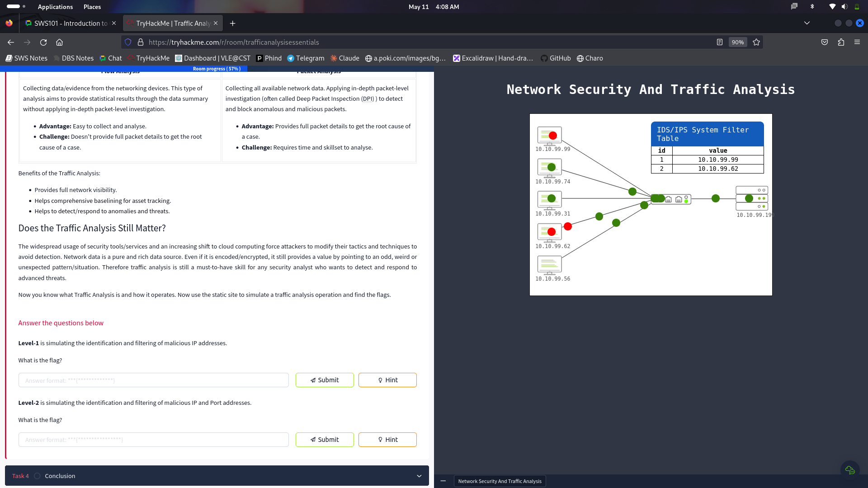Open the Excalidraw bookmark
The image size is (868, 488).
tap(493, 58)
